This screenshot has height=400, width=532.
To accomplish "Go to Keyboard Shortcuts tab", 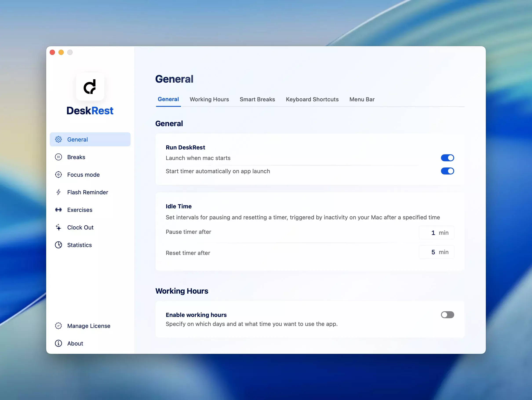I will pos(312,100).
